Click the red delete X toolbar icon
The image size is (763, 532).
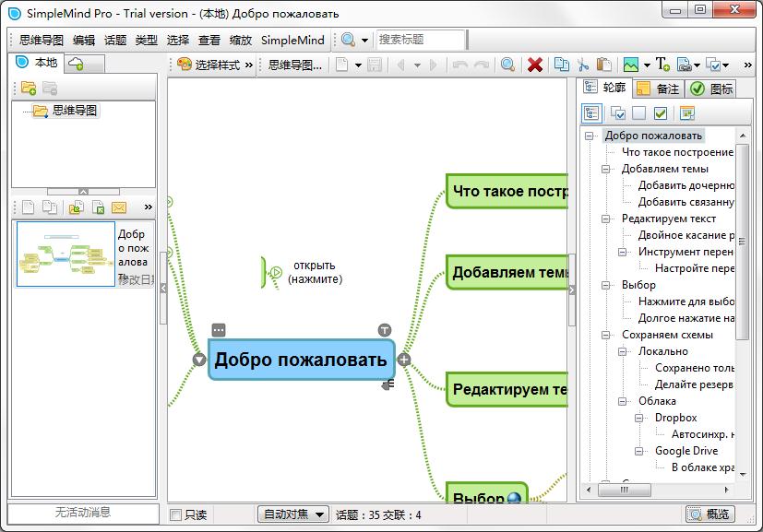point(534,65)
